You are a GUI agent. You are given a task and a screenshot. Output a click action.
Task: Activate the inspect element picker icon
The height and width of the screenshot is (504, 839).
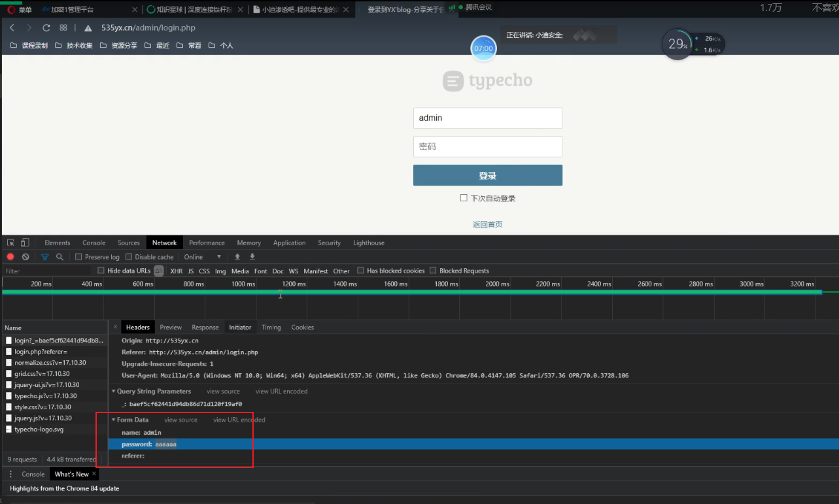pyautogui.click(x=10, y=243)
